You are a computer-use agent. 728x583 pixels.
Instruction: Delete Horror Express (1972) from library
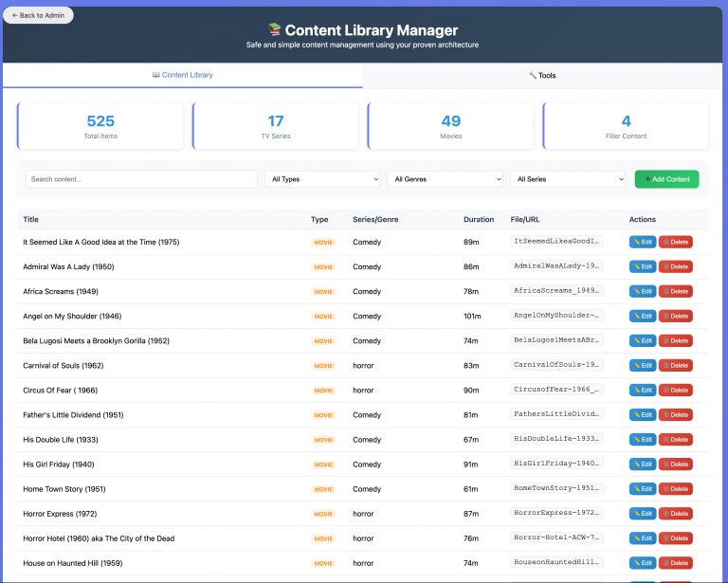pos(676,513)
